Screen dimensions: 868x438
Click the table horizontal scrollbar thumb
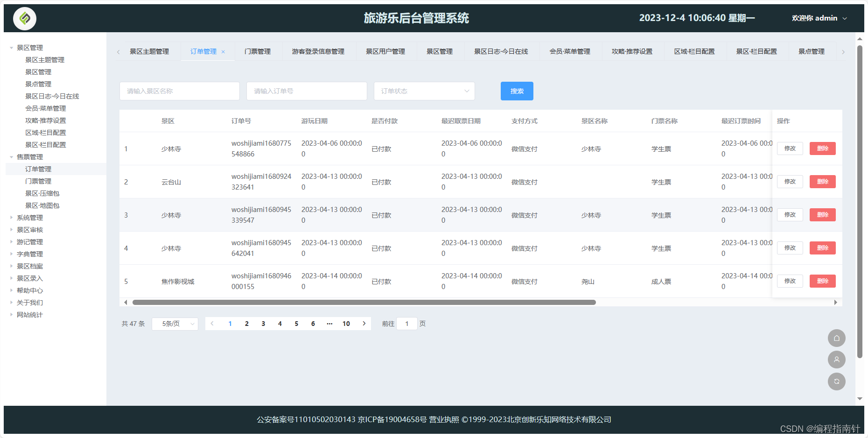[x=364, y=303]
